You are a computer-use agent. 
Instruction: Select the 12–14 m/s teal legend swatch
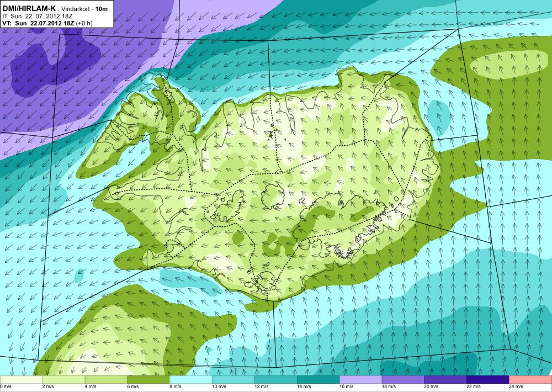pos(276,380)
